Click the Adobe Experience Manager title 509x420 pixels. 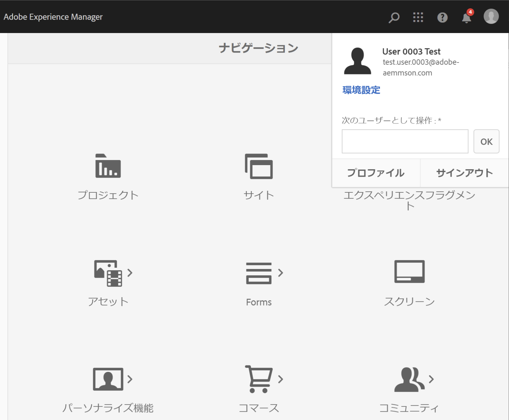click(x=53, y=17)
